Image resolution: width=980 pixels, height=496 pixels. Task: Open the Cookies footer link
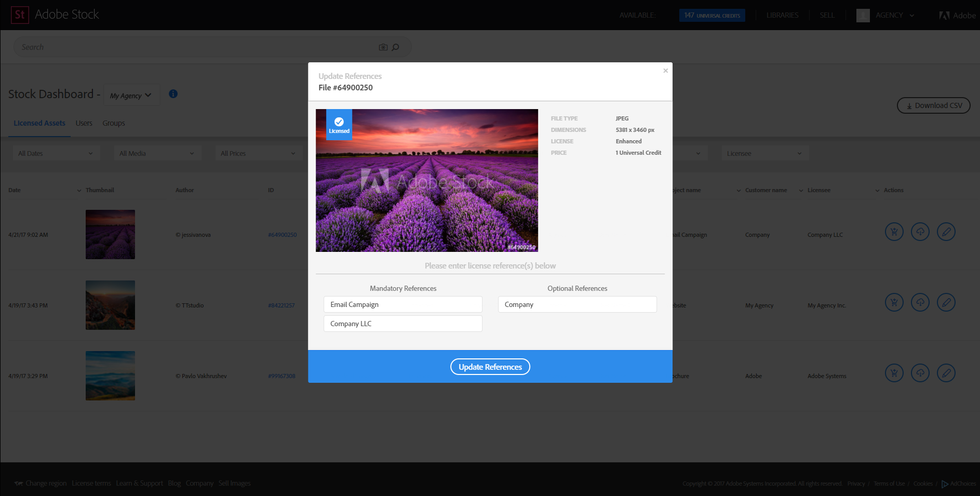pyautogui.click(x=923, y=484)
